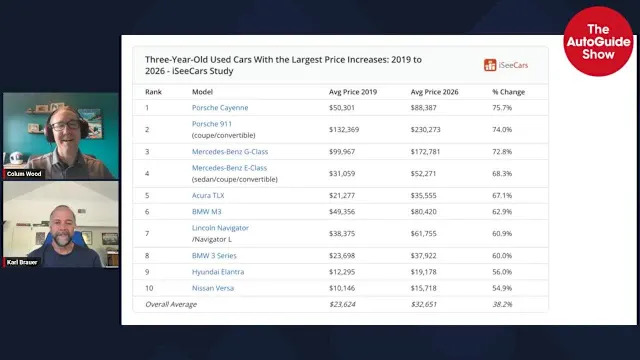This screenshot has width=640, height=360.
Task: Click the 38.2% overall change value
Action: click(502, 304)
